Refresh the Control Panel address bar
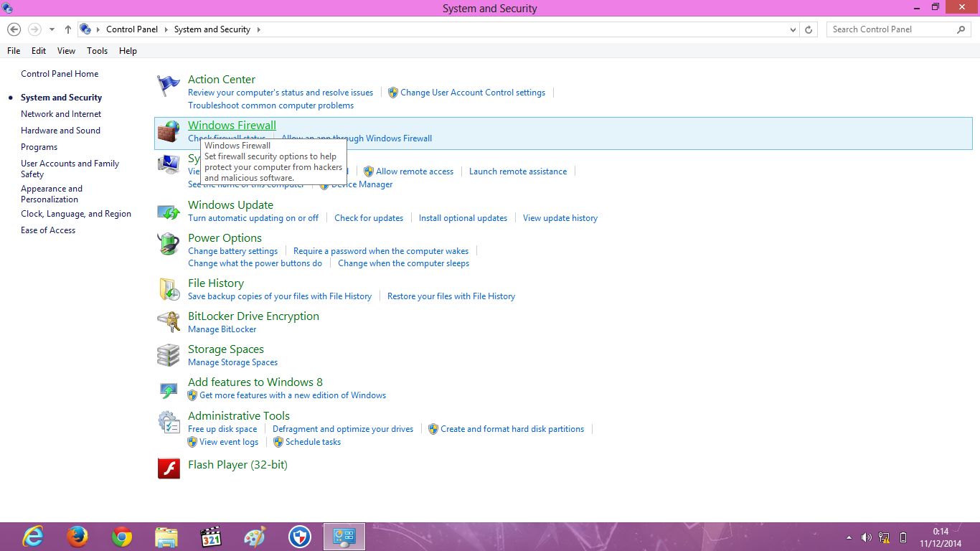980x551 pixels. tap(809, 29)
